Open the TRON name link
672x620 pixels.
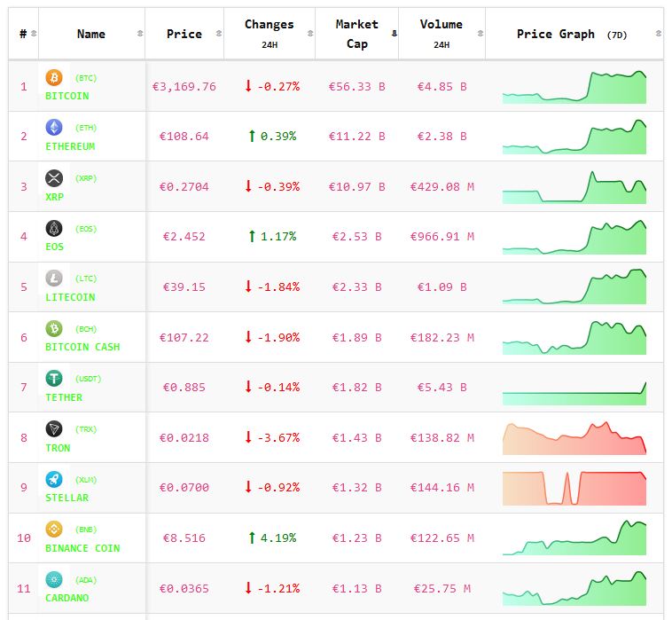(x=59, y=447)
